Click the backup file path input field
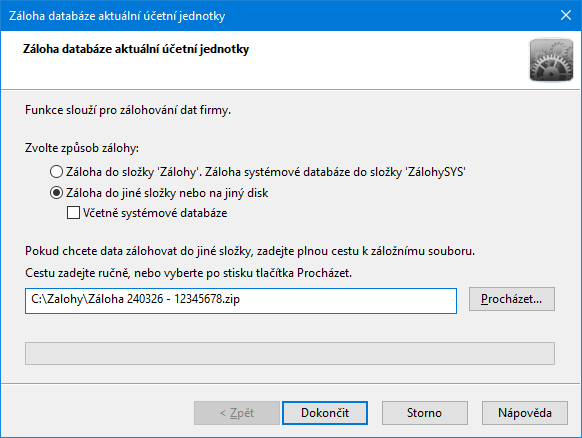Viewport: 582px width, 438px height. [x=241, y=301]
